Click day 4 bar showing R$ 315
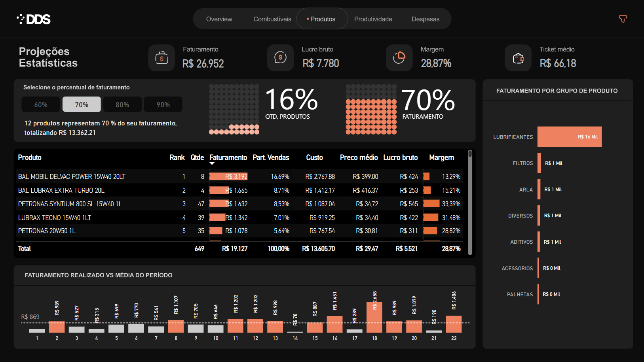The image size is (644, 362). coord(97,331)
